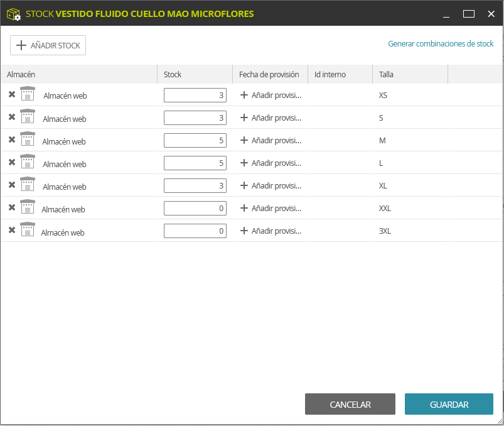
Task: Click the plus icon for XL provision
Action: (244, 185)
